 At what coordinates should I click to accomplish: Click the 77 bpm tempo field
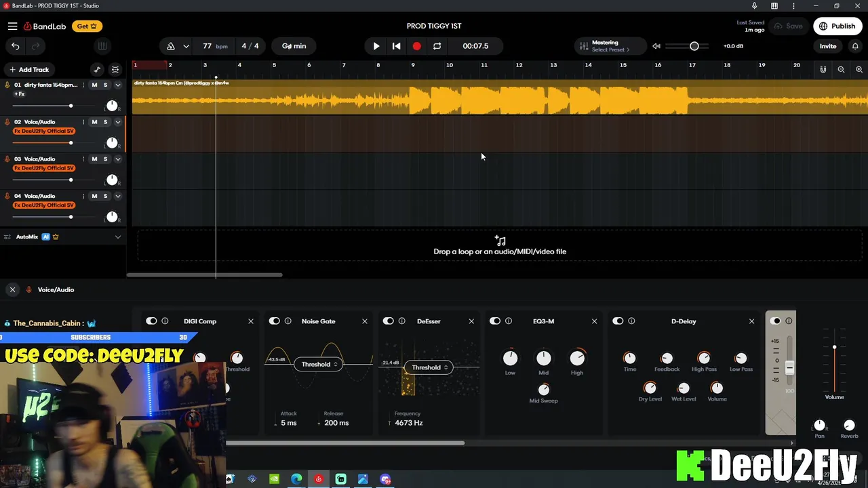click(x=214, y=46)
